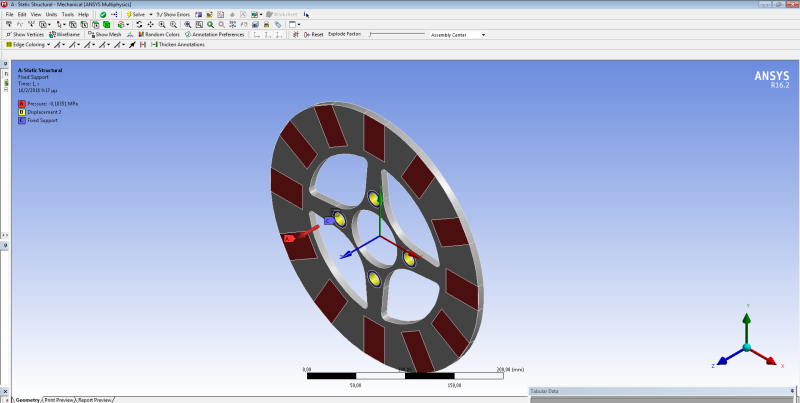
Task: Click the red X axis of orientation triad
Action: click(x=764, y=356)
